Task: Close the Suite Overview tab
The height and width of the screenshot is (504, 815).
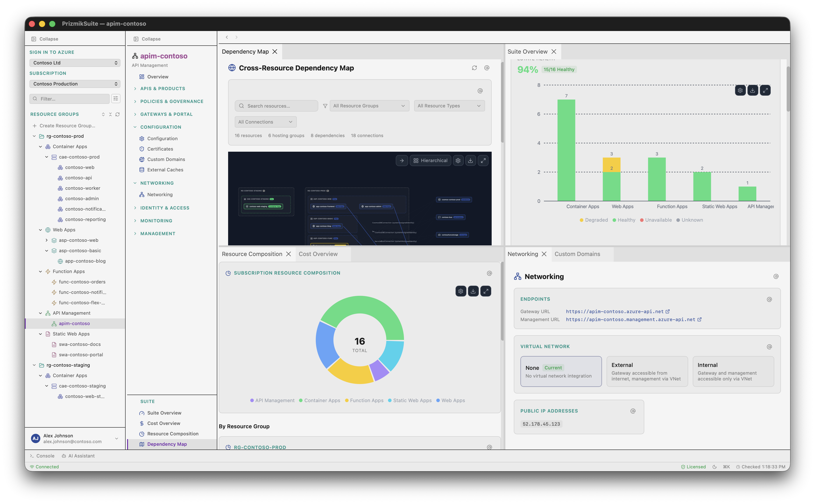Action: 554,52
